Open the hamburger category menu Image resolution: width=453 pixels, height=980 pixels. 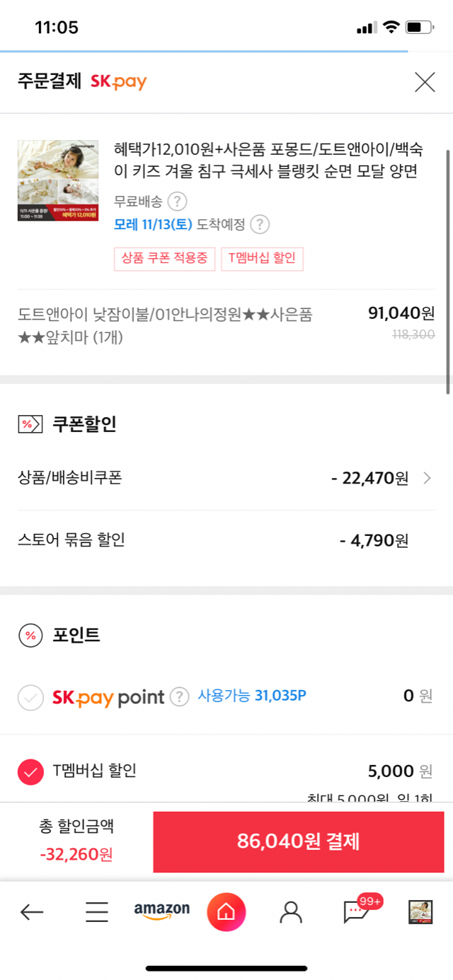(97, 912)
